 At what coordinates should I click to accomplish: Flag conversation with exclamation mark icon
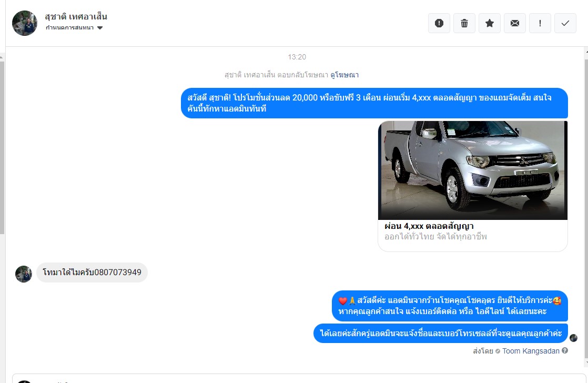[540, 23]
